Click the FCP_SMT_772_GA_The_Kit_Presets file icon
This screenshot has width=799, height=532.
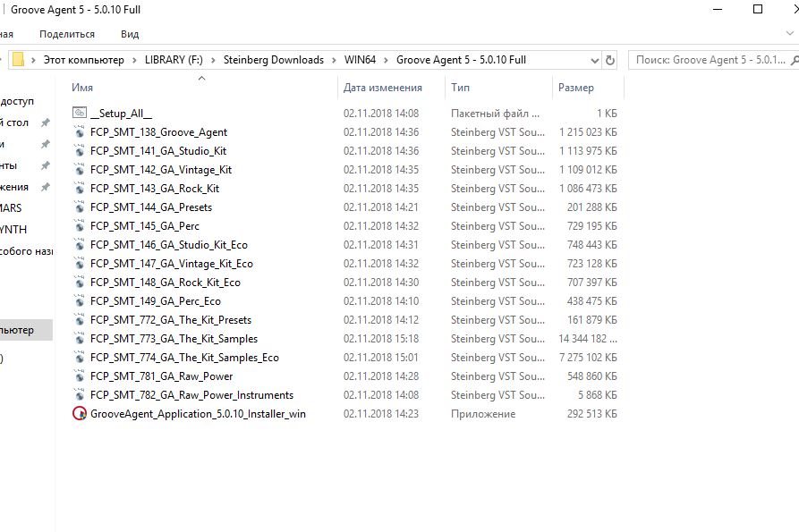click(80, 320)
